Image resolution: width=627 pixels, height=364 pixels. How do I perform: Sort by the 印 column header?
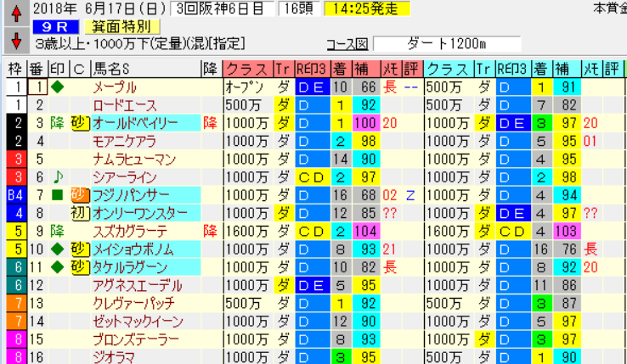tap(58, 69)
